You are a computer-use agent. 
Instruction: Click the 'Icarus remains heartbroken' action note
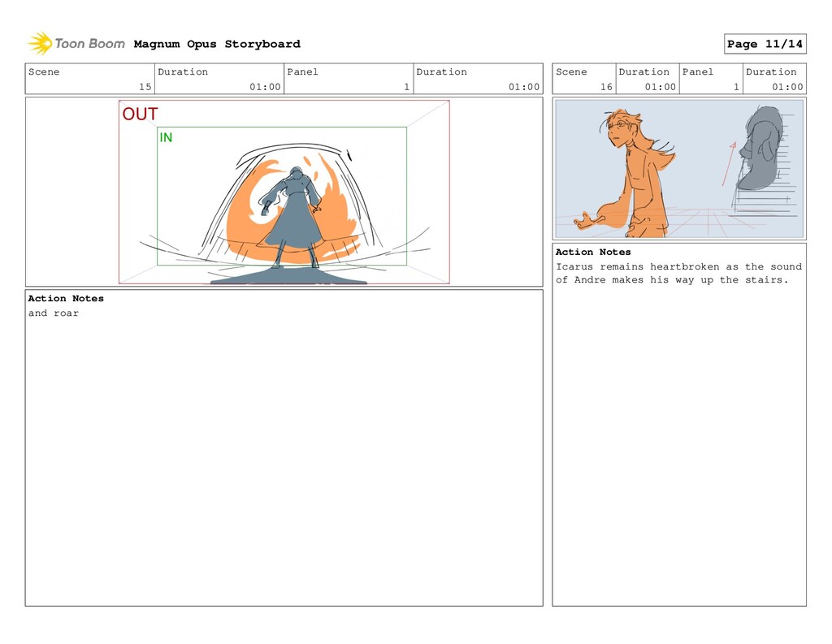[x=678, y=273]
